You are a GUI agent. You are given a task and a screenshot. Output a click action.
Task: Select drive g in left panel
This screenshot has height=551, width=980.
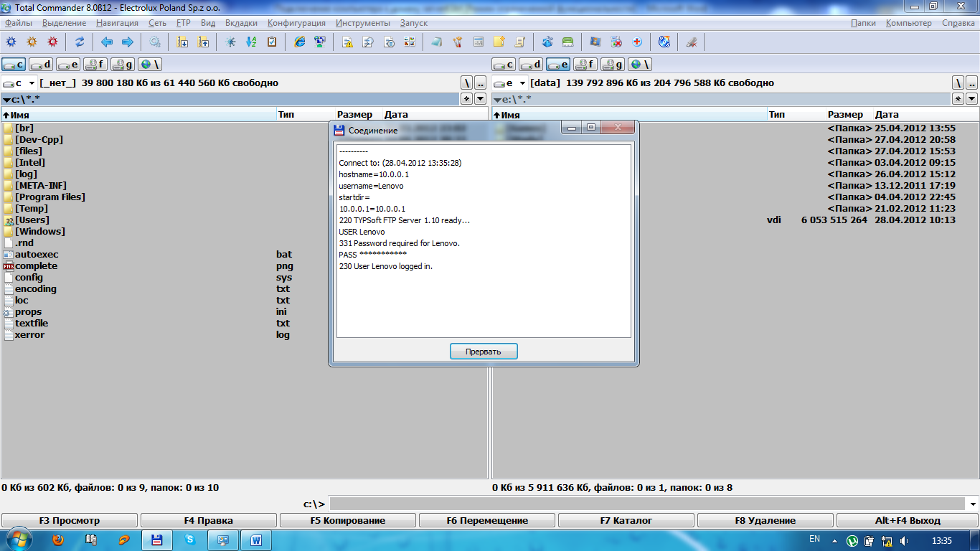click(x=123, y=65)
